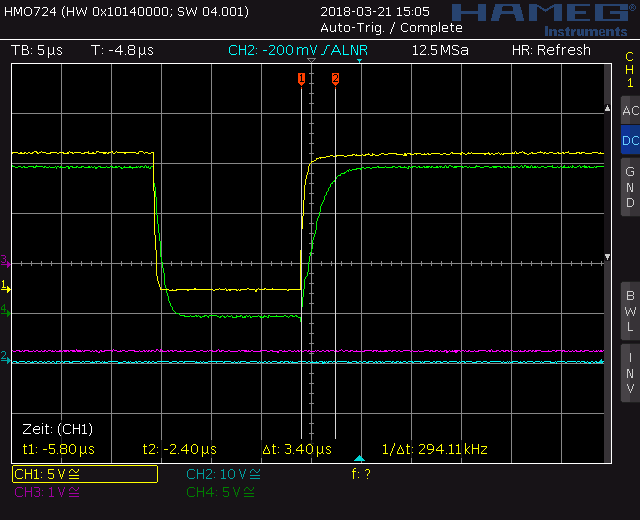The image size is (640, 520).
Task: Click the down arrow on right graph edge
Action: coord(607,257)
